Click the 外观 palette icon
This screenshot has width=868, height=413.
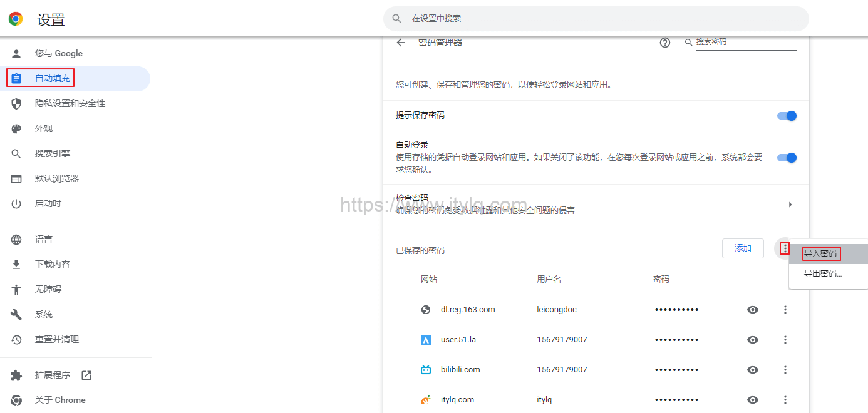click(16, 129)
